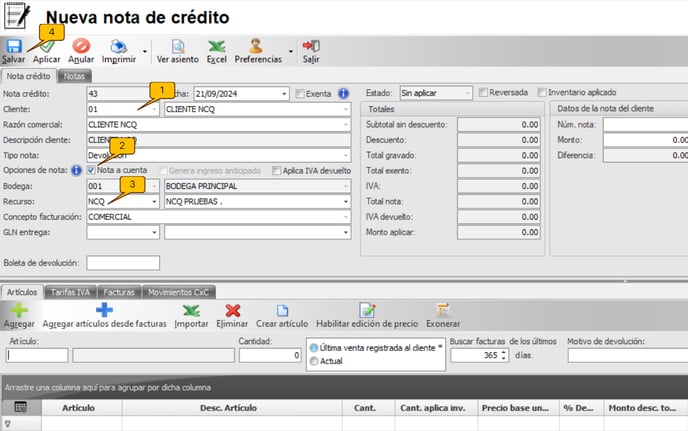Screen dimensions: 688x431
Task: Click the green plus Agregar icon
Action: (19, 310)
